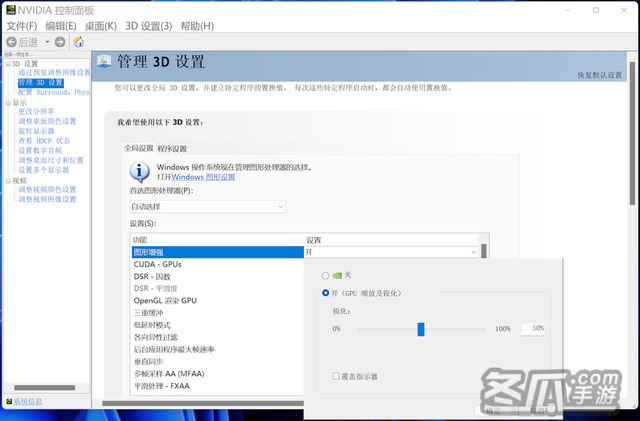Open 设置多个显示器 in tree
The image size is (640, 421).
tap(43, 170)
